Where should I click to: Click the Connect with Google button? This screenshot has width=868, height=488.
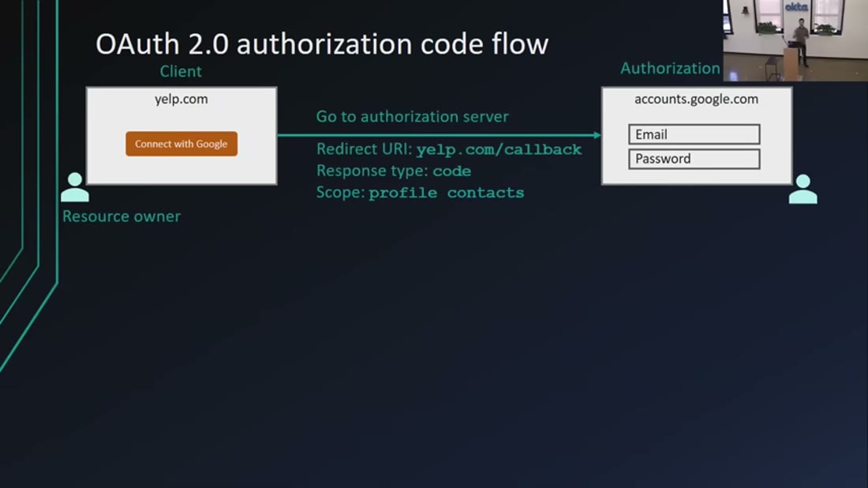tap(181, 144)
